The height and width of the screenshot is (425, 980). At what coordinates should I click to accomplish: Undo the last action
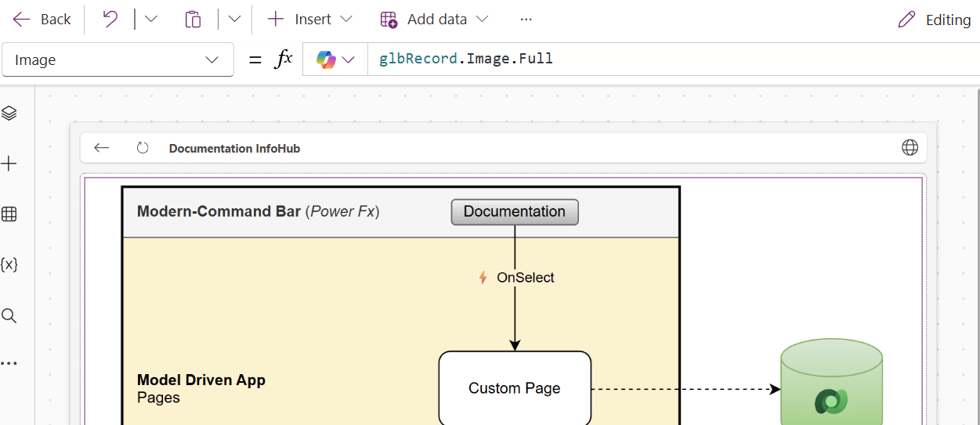pos(110,20)
